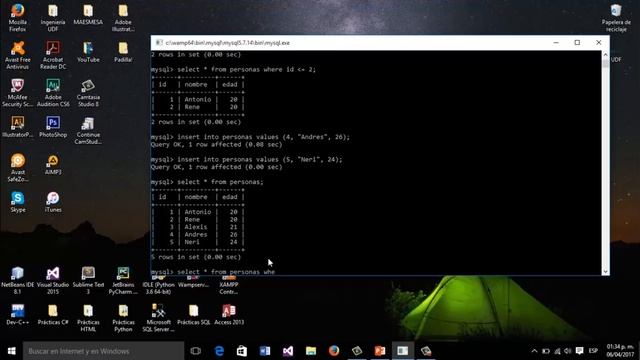Launch Access 2013 desktop shortcut

point(229,315)
